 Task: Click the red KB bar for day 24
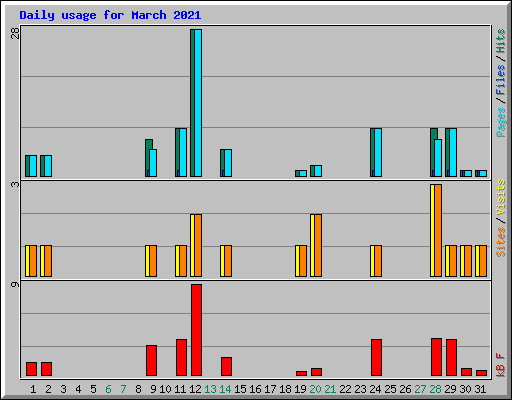(x=376, y=358)
